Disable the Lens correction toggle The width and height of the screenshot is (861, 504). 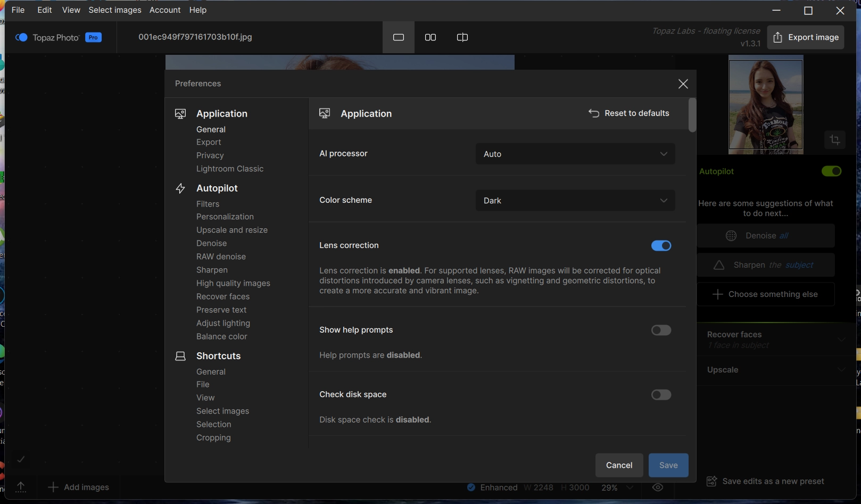pos(661,245)
